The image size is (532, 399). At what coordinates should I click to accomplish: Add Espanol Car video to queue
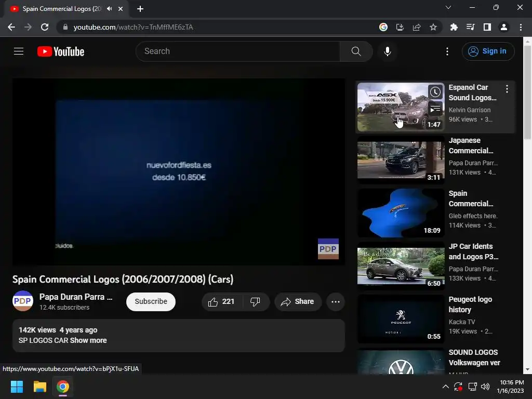(x=435, y=109)
